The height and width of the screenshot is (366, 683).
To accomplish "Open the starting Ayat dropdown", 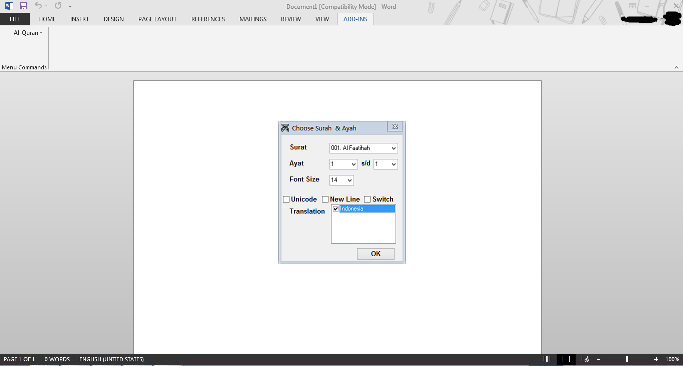I will [x=343, y=164].
